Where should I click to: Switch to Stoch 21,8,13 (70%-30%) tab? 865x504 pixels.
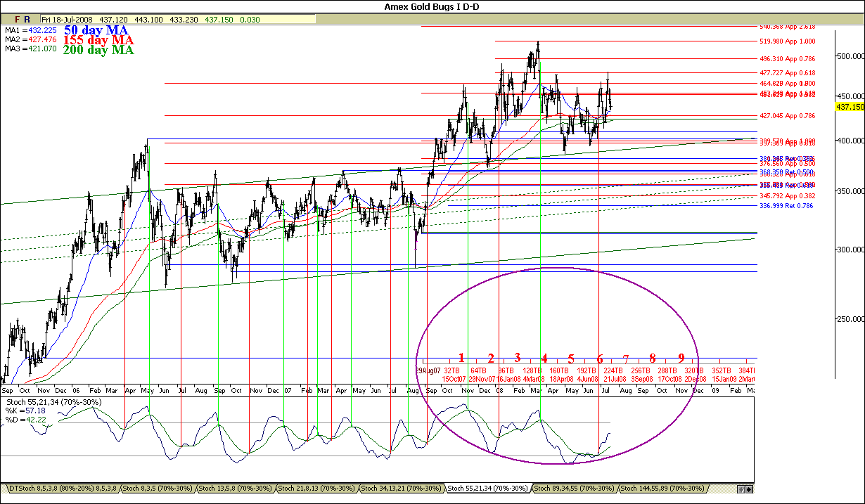click(x=317, y=488)
